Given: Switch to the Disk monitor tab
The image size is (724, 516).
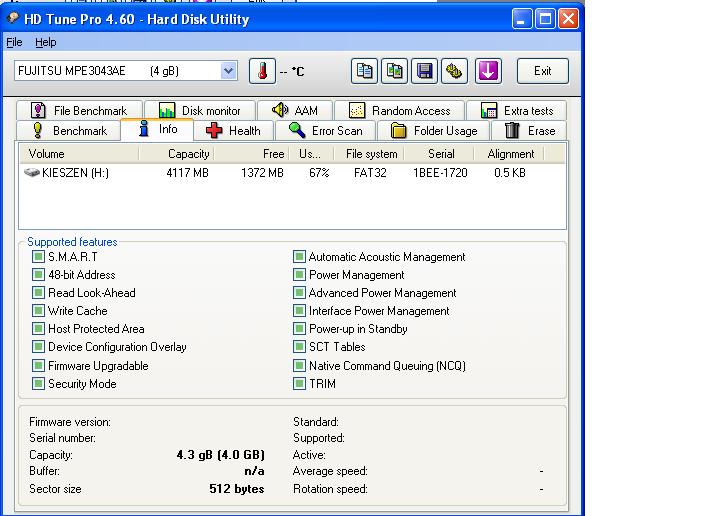Looking at the screenshot, I should [199, 111].
